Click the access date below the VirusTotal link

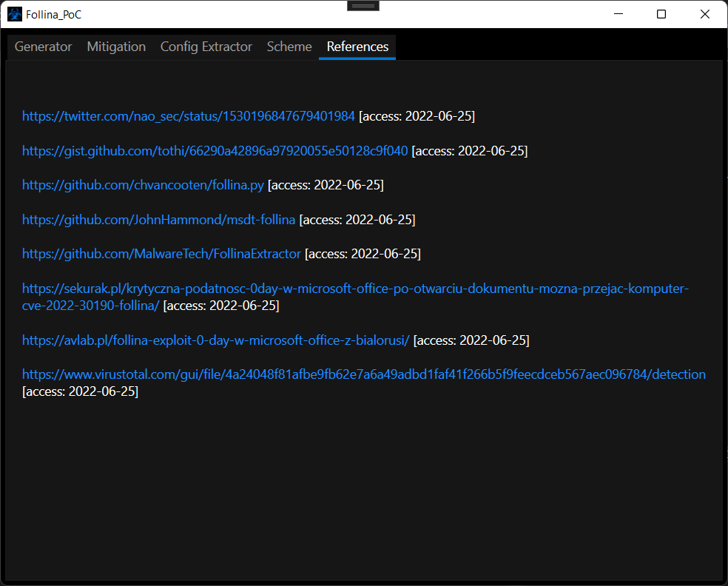coord(81,391)
